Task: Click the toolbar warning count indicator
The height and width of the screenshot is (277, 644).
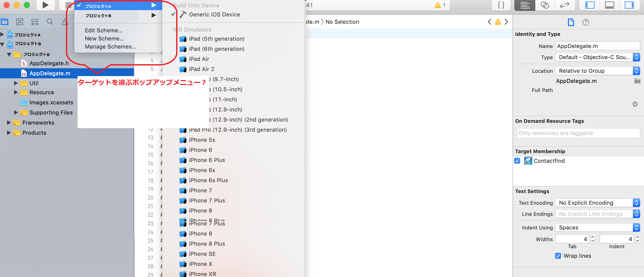Action: 440,5
